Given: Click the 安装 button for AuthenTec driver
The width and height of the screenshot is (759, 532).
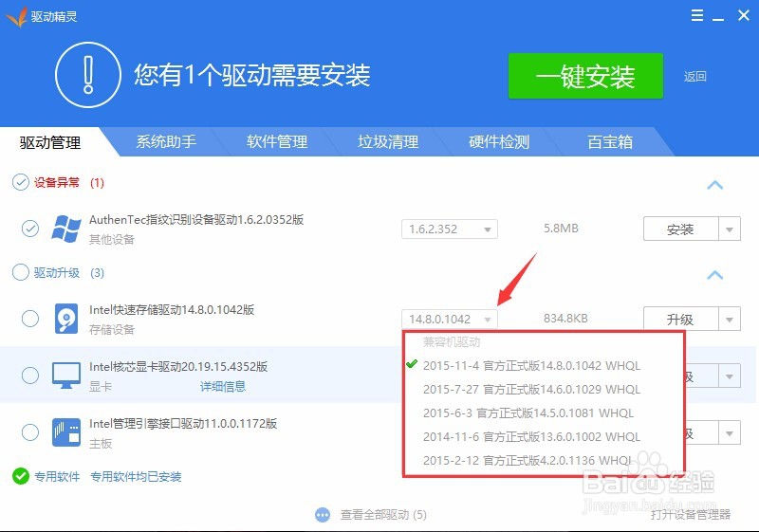Looking at the screenshot, I should tap(680, 229).
